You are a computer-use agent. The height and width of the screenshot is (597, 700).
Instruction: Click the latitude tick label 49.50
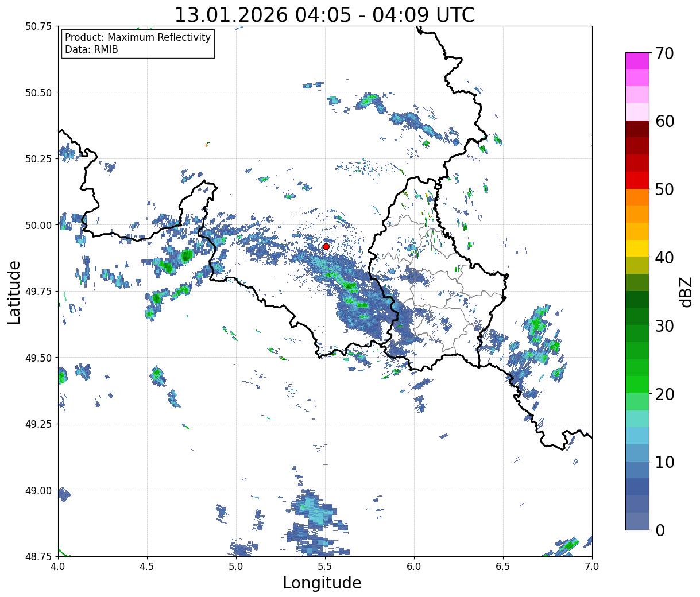(38, 358)
